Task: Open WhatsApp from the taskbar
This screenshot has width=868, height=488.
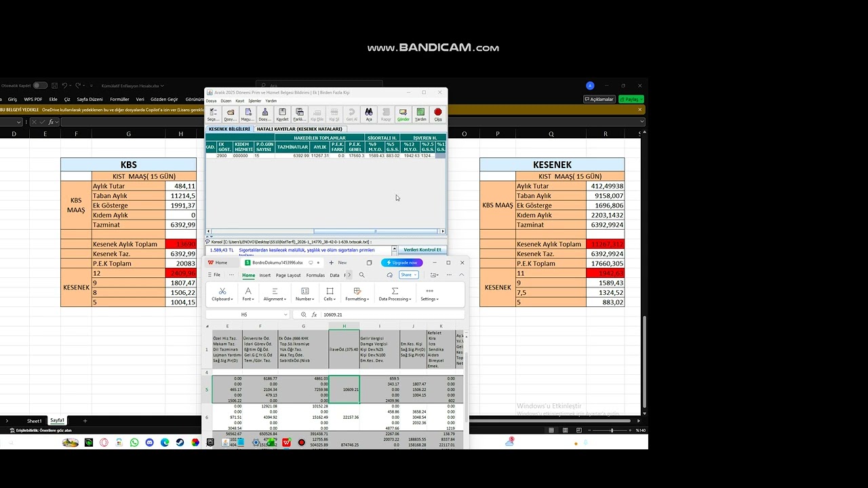Action: (x=134, y=443)
